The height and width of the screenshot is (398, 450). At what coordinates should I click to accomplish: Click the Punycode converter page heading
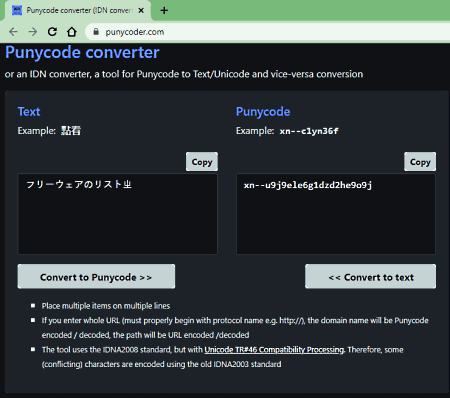(x=82, y=53)
